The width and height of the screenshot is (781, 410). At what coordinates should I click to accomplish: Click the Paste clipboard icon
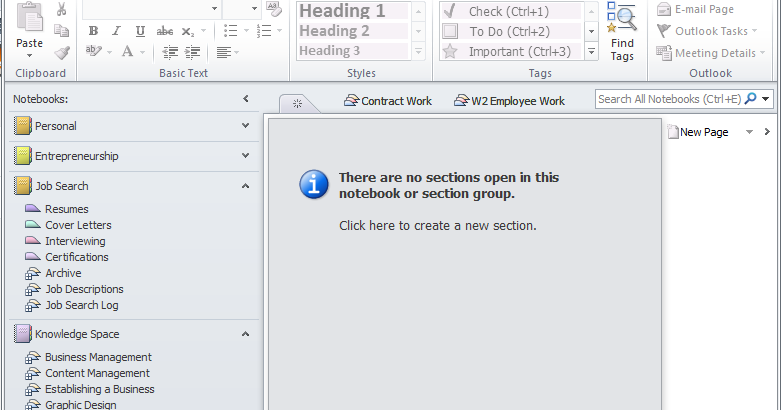(x=29, y=18)
